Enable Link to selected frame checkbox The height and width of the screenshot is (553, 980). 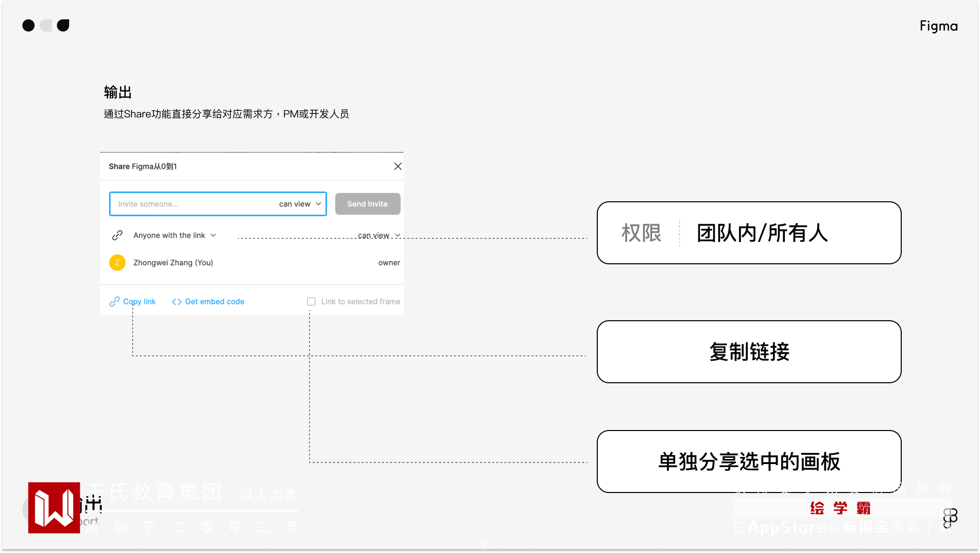click(311, 302)
